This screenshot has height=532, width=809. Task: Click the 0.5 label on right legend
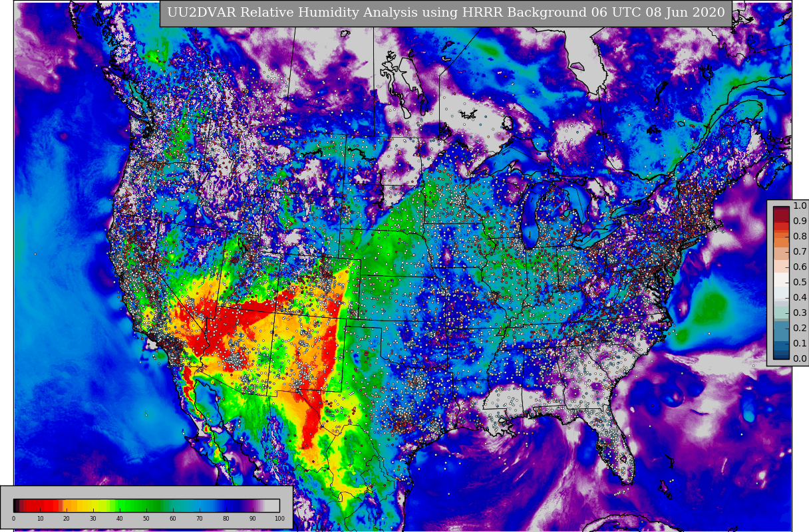click(x=800, y=283)
